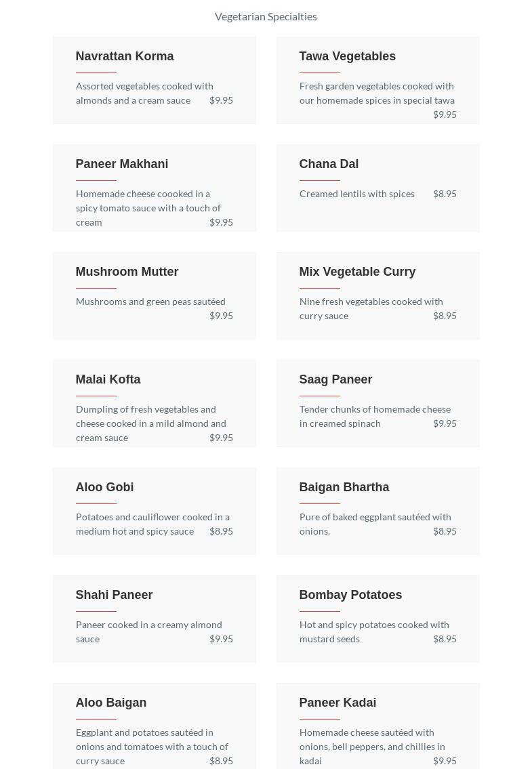The width and height of the screenshot is (532, 769).
Task: Click the Mushroom Mutter heading
Action: coord(127,272)
